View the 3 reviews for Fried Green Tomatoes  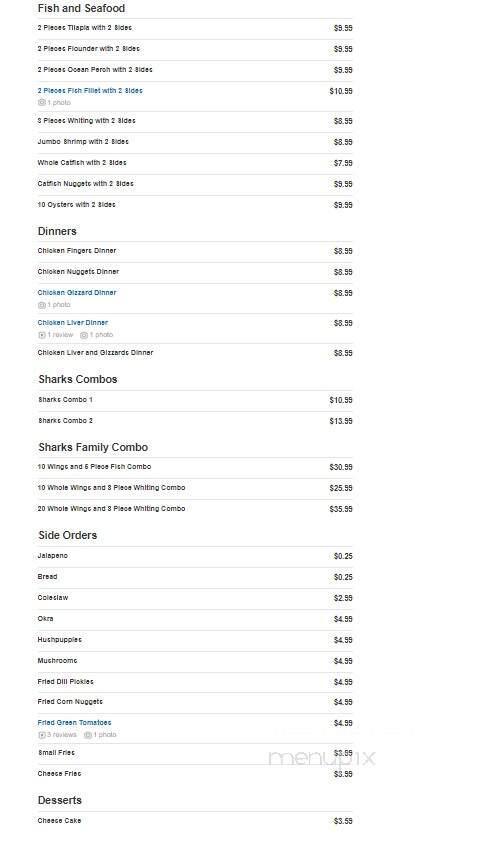click(62, 735)
